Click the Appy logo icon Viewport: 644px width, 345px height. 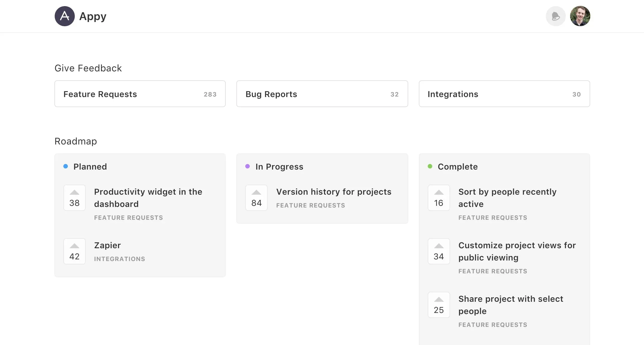tap(64, 16)
